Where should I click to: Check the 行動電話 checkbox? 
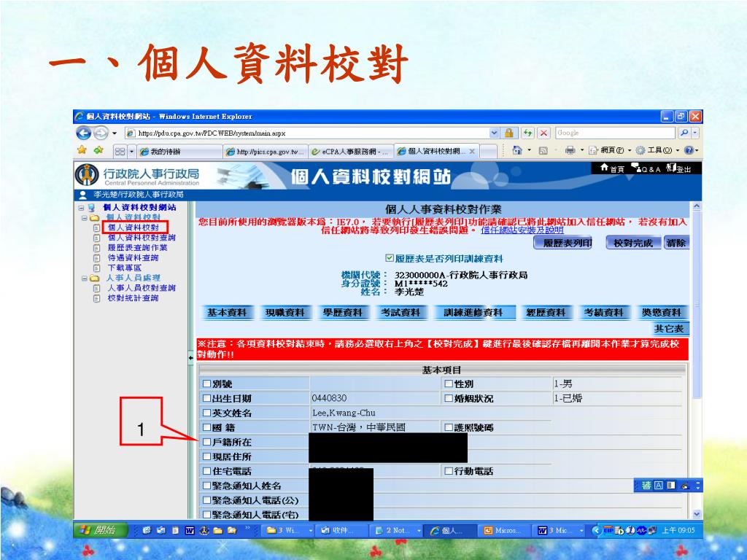point(449,471)
